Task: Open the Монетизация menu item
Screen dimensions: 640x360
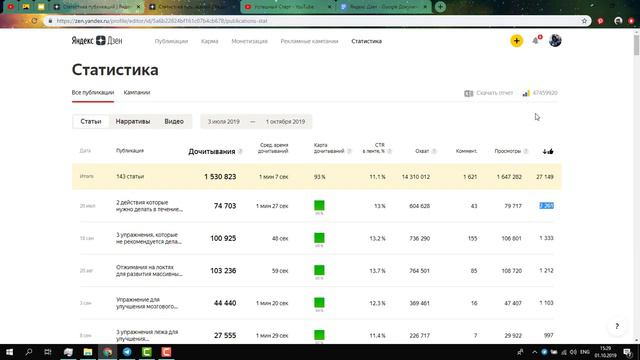Action: (x=249, y=41)
